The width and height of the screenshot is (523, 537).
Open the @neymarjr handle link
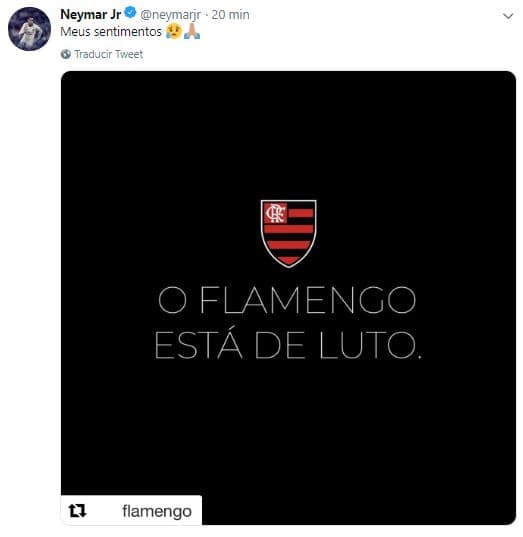click(x=170, y=15)
